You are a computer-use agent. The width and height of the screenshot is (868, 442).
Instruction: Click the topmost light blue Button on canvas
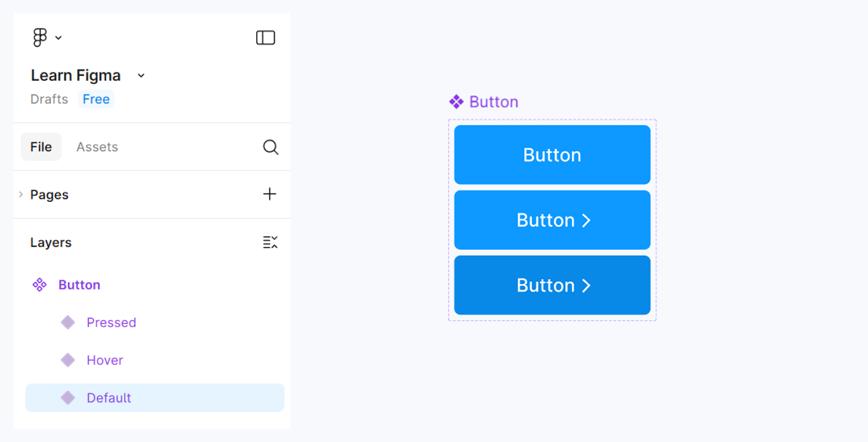(551, 154)
